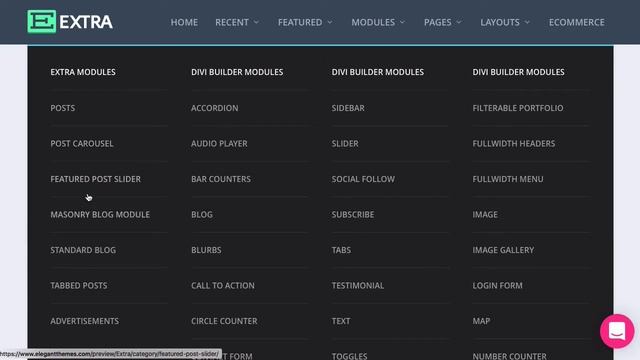
Task: Expand the Recent dropdown chevron
Action: pyautogui.click(x=256, y=22)
